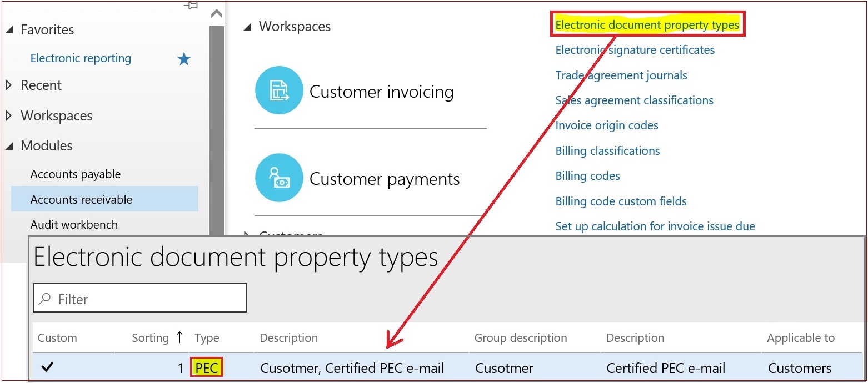Select the 'Certified PEC e-mail' cell
This screenshot has width=868, height=383.
[666, 368]
